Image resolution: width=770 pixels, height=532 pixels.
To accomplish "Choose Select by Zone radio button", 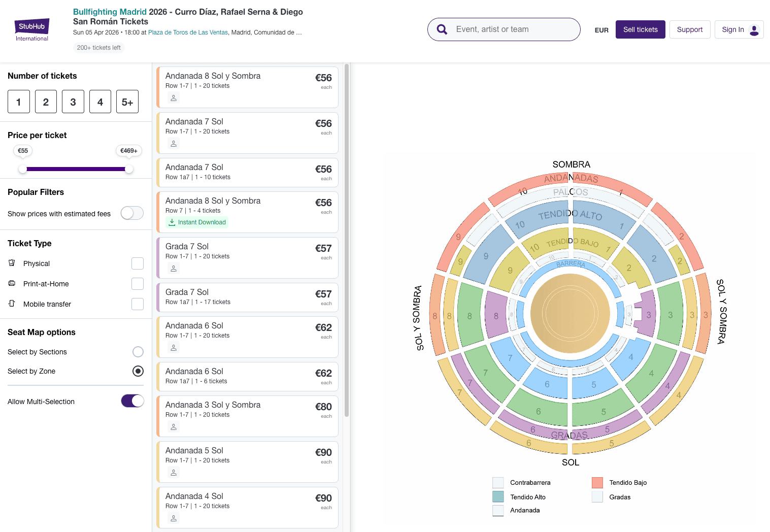I will point(138,371).
